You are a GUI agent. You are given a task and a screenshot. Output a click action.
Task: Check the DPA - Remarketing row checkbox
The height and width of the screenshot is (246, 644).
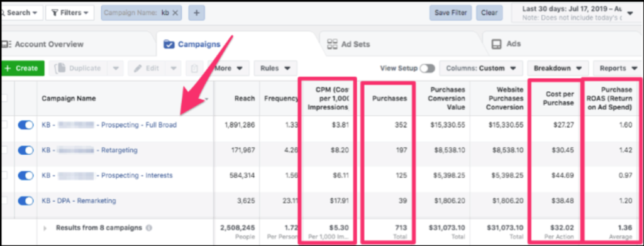4,201
